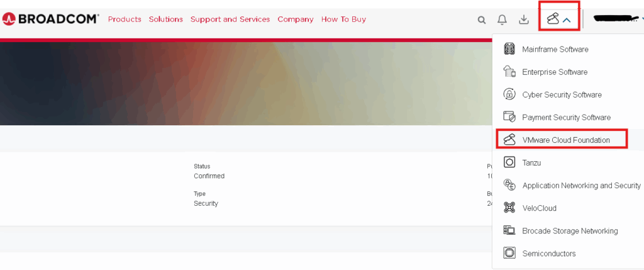
Task: Click the Type label
Action: click(x=199, y=194)
